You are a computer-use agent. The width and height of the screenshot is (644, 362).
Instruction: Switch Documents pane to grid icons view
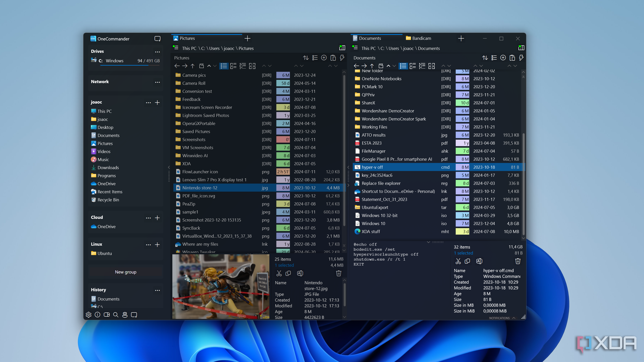(431, 66)
